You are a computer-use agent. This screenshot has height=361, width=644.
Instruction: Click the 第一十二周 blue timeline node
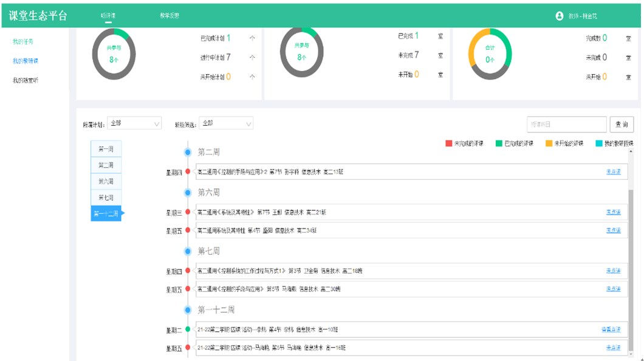188,310
